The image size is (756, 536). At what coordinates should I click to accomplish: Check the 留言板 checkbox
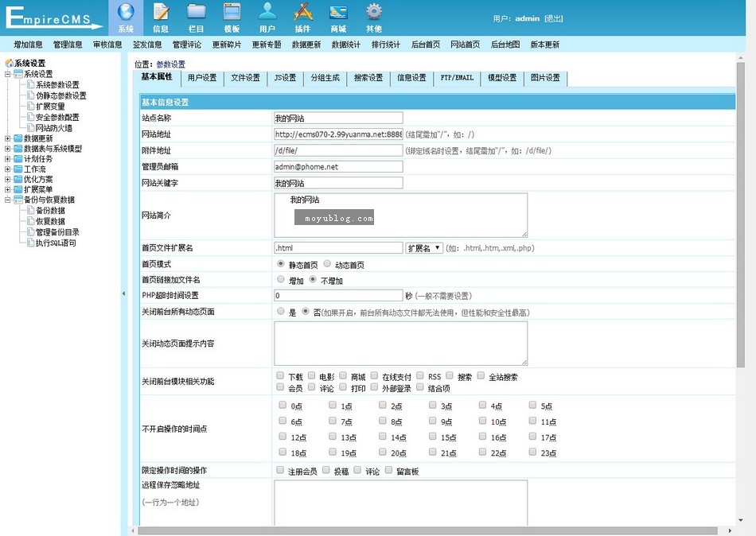388,470
